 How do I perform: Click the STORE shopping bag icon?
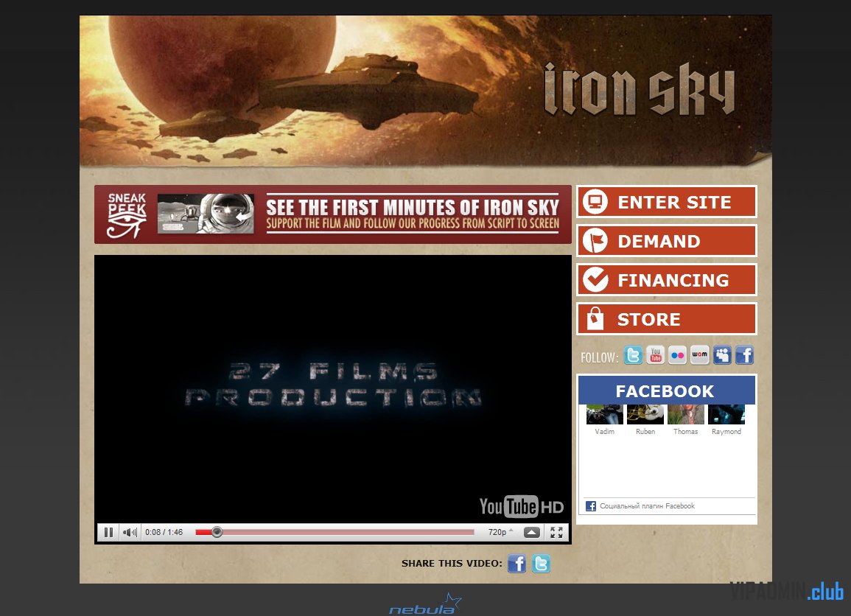[x=595, y=318]
